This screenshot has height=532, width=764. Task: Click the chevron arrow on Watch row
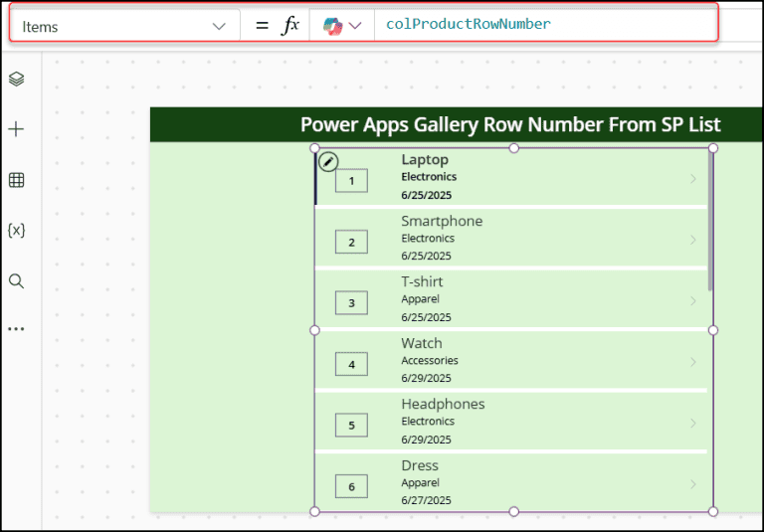coord(692,362)
